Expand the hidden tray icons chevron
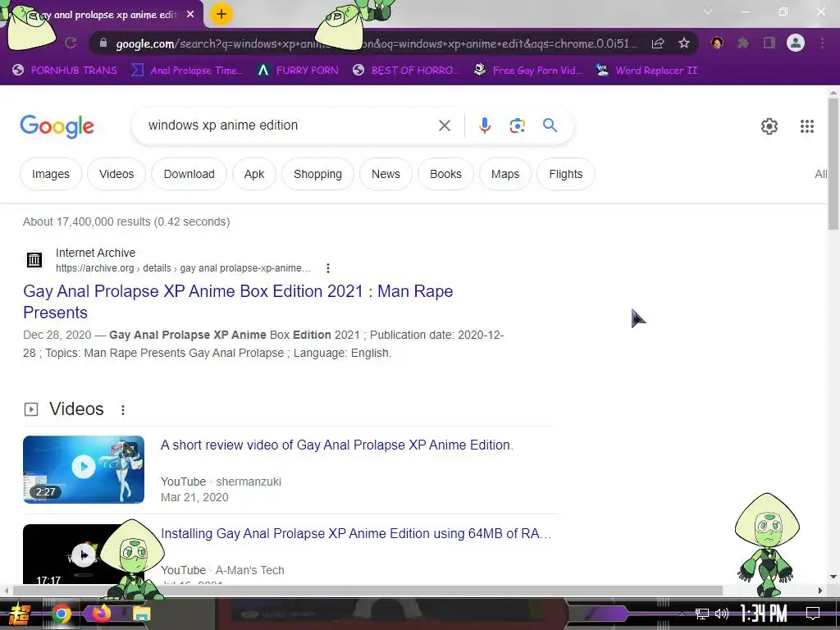Viewport: 840px width, 630px height. (x=682, y=614)
